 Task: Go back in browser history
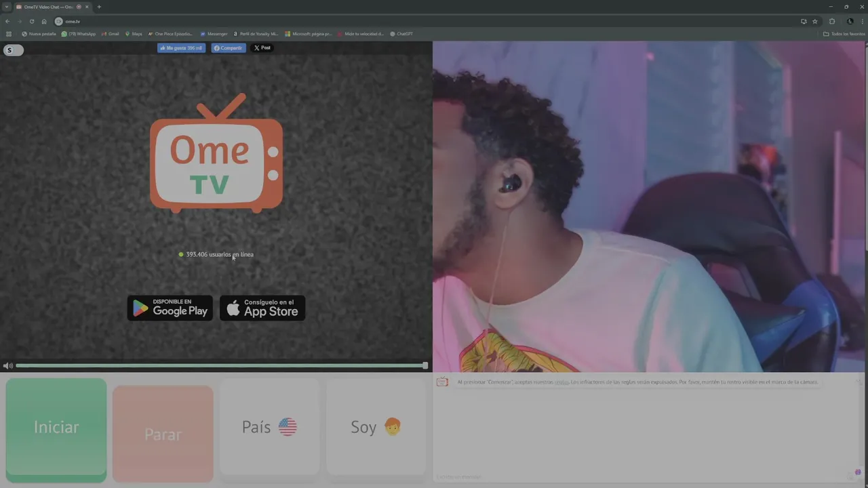[x=7, y=22]
